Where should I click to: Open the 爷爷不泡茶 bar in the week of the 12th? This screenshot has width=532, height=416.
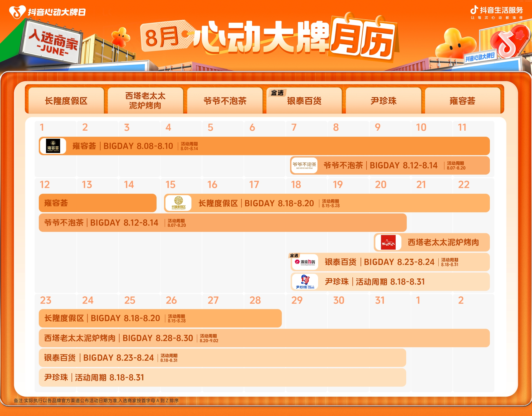tap(223, 223)
